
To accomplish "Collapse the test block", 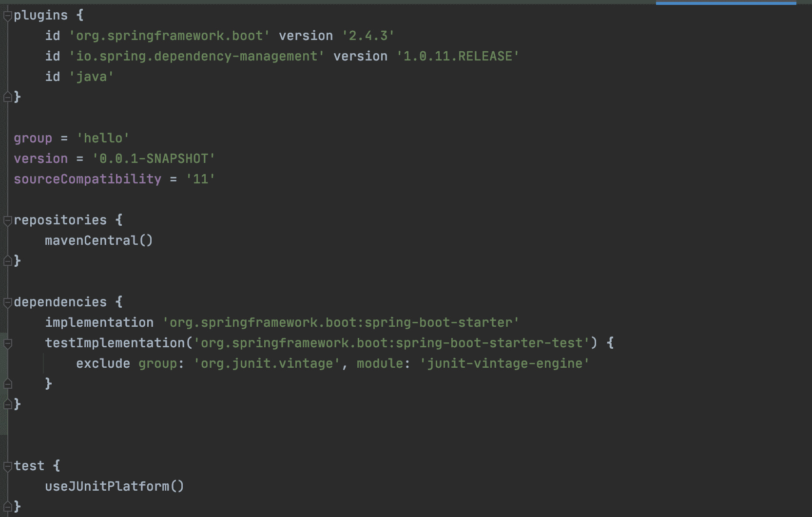I will pos(7,467).
